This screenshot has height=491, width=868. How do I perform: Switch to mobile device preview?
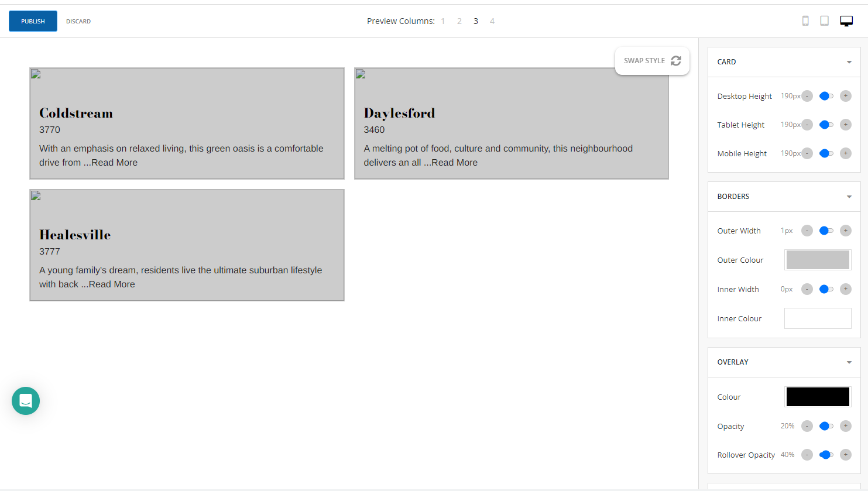click(805, 21)
